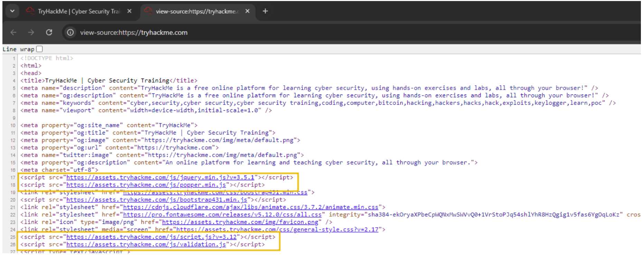Click the meta charset="utf-8" line
The width and height of the screenshot is (644, 265).
pyautogui.click(x=59, y=170)
